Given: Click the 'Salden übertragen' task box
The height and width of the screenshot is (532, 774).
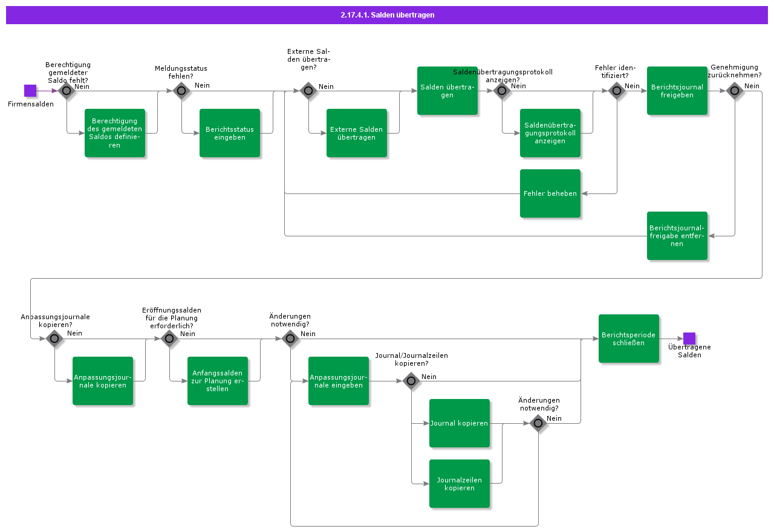Looking at the screenshot, I should [447, 91].
